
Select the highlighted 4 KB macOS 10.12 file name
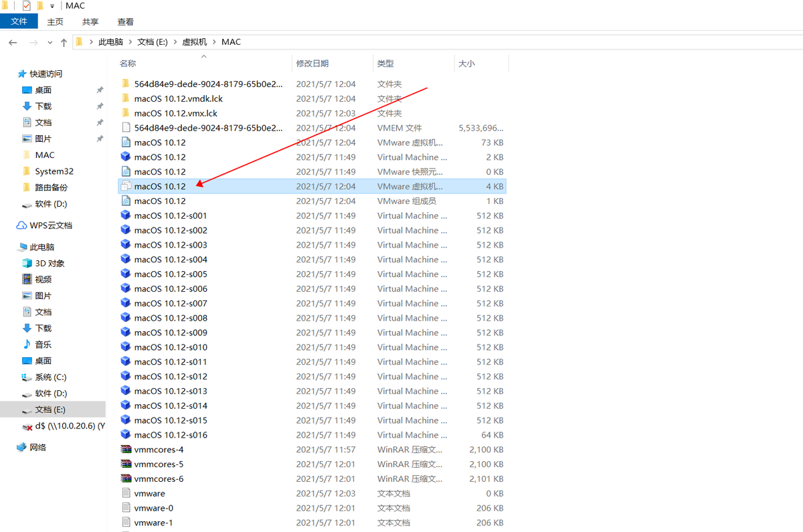click(160, 186)
